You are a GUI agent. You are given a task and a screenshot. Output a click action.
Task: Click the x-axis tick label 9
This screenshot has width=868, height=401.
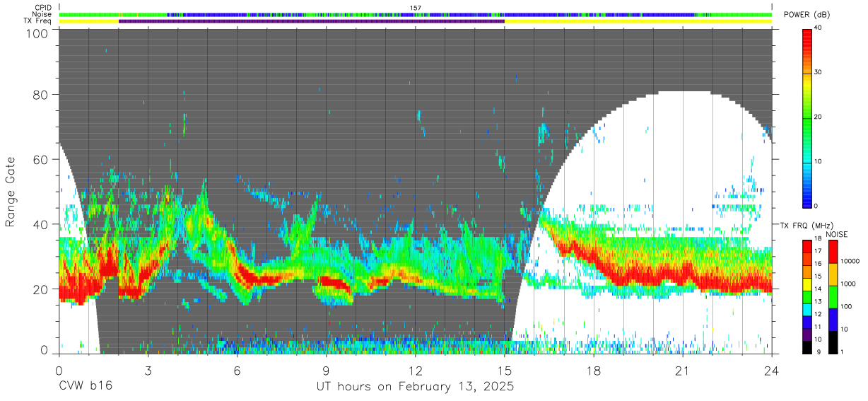pyautogui.click(x=326, y=371)
